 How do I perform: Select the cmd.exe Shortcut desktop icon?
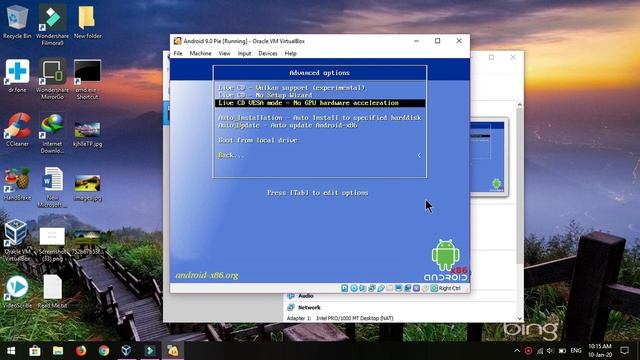click(87, 78)
